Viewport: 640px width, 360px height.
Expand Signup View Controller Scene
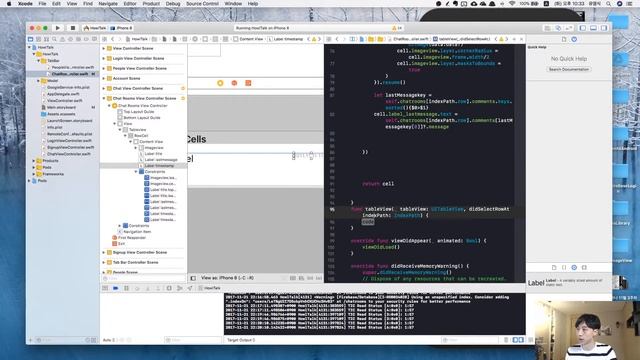click(x=104, y=252)
